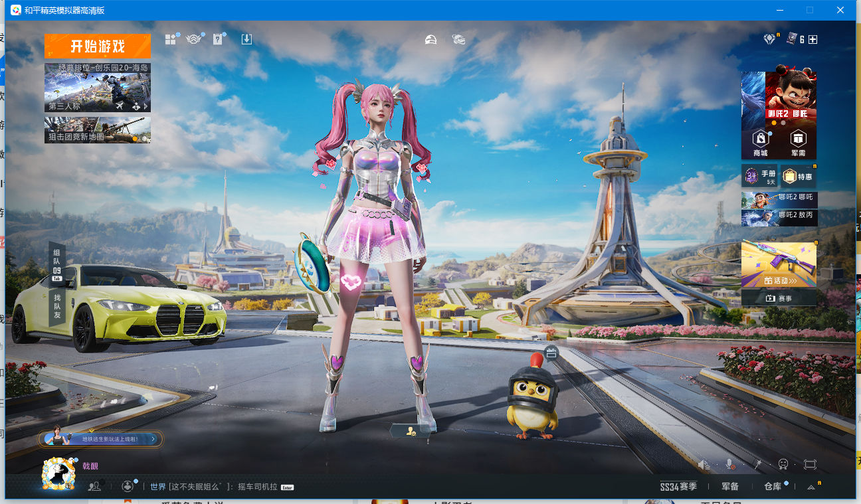Click the coupon ticket icon beside 6
This screenshot has height=504, width=861.
point(791,39)
